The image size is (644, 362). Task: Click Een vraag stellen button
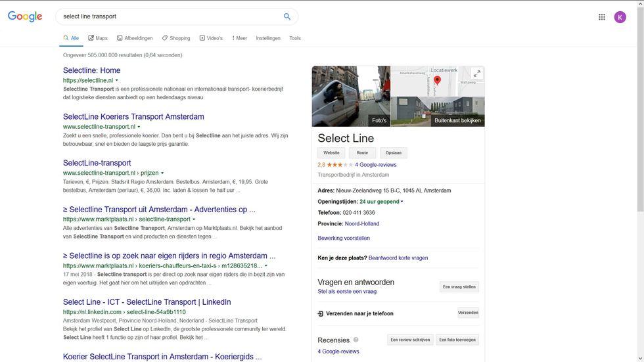coord(459,287)
